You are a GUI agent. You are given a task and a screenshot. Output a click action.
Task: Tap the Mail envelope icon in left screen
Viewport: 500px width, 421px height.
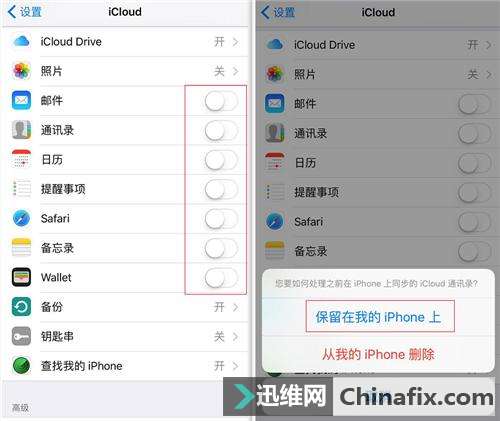click(x=22, y=100)
